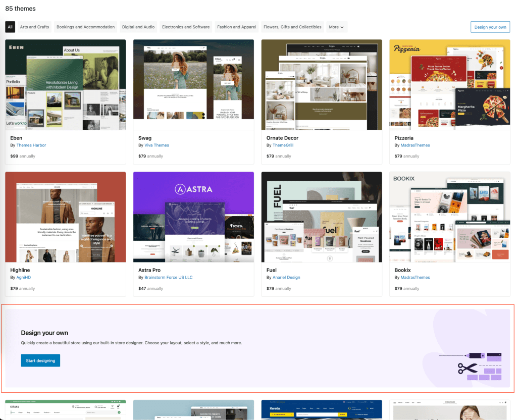Click the Astra Pro theme thumbnail
Image resolution: width=517 pixels, height=420 pixels.
point(193,217)
